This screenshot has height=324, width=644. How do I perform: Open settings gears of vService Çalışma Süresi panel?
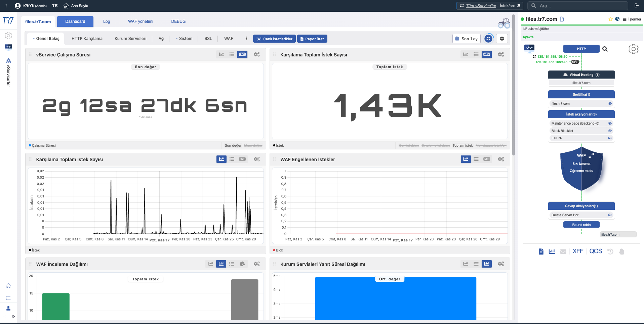(257, 54)
